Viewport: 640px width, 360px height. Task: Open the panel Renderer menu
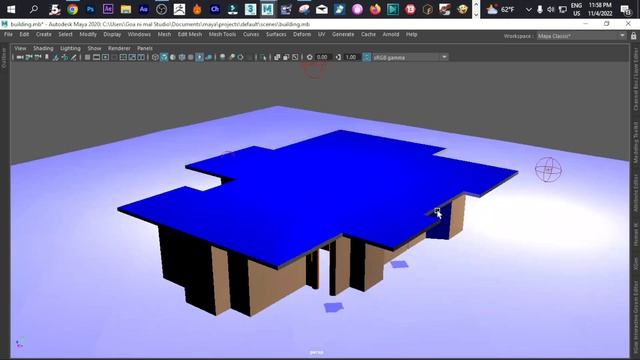119,48
